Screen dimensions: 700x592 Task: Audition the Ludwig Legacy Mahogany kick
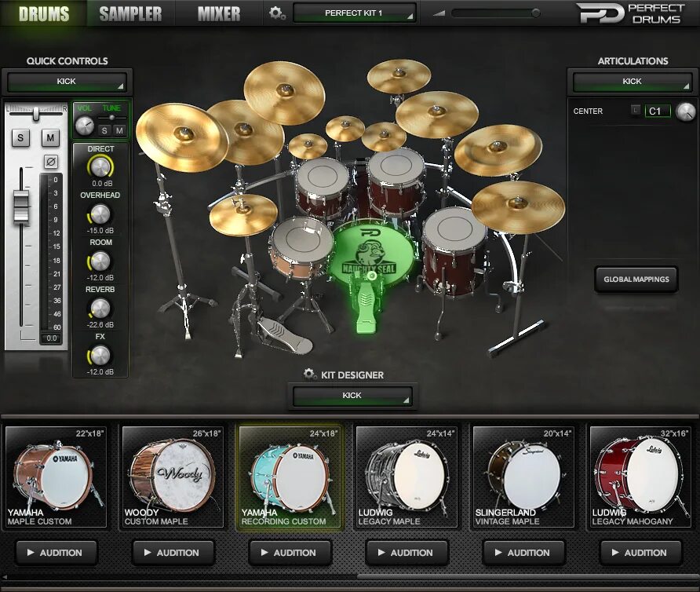[x=641, y=553]
